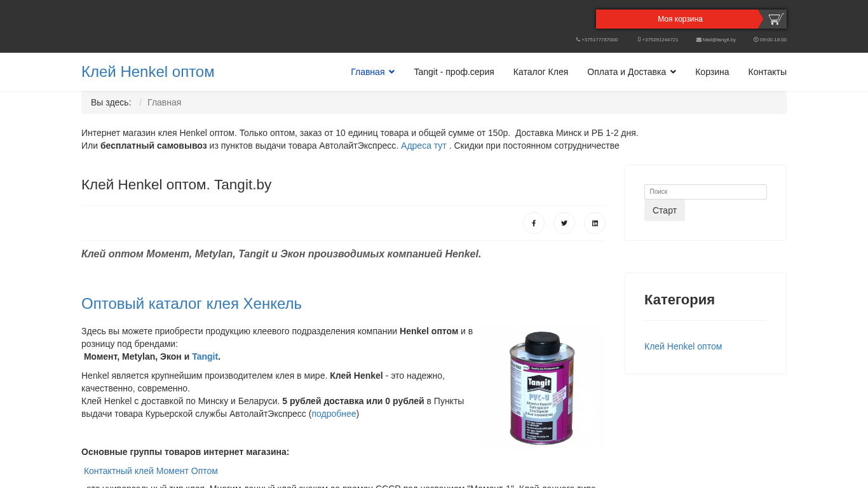The width and height of the screenshot is (868, 488).
Task: Share page on LinkedIn
Action: click(x=595, y=223)
